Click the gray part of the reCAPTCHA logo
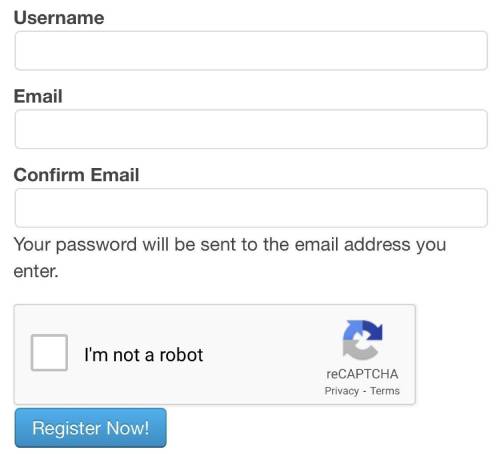This screenshot has height=454, width=500. 359,350
